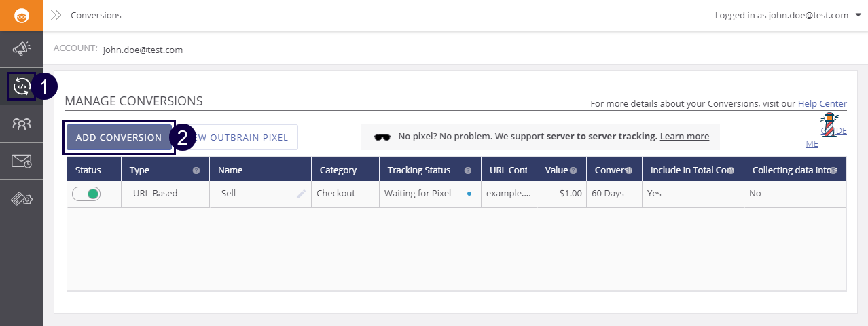
Task: Sort by the Name column header
Action: tap(230, 170)
